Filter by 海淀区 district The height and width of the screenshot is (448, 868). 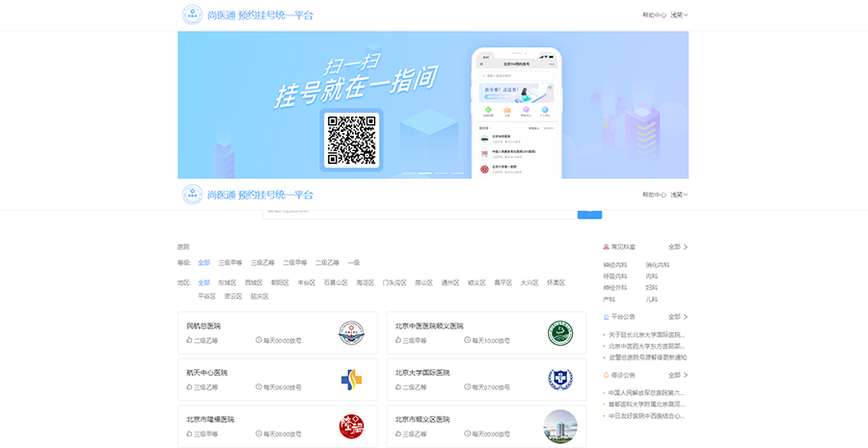[366, 282]
